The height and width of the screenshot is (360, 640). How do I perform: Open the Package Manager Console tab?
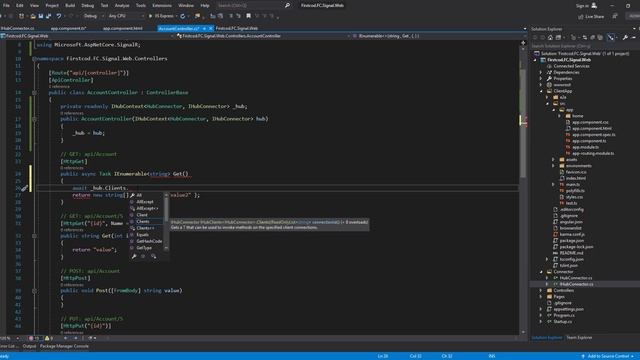pyautogui.click(x=64, y=346)
